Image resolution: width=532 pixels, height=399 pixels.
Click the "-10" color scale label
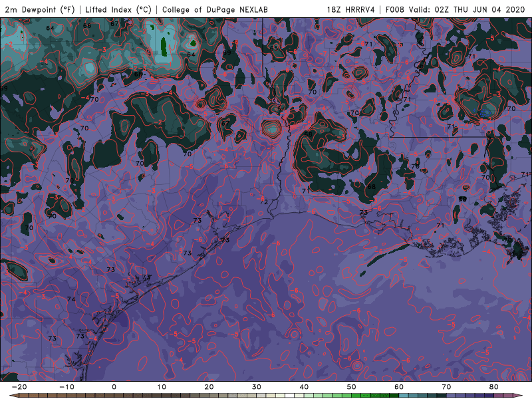coord(66,387)
